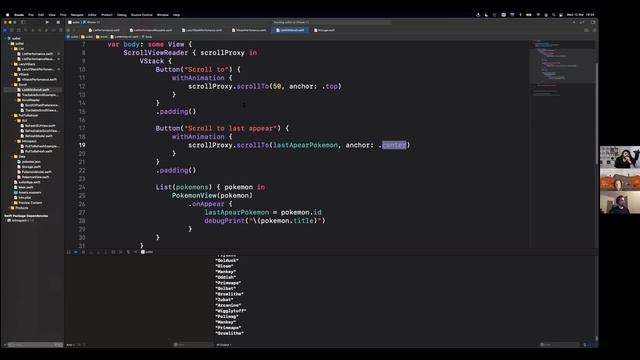Collapse the List group in navigator
The image size is (640, 360).
tap(13, 49)
